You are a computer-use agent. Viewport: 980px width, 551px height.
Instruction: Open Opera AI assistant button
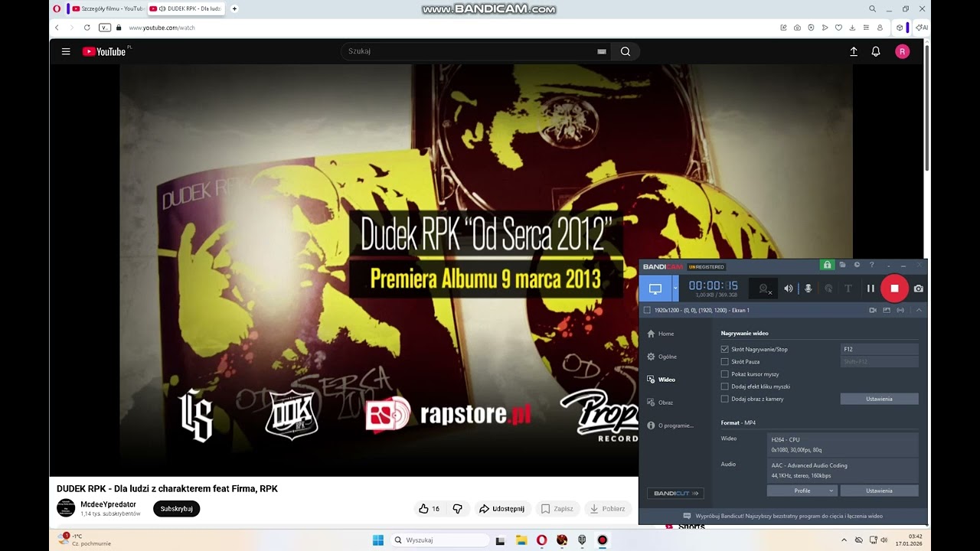[923, 28]
